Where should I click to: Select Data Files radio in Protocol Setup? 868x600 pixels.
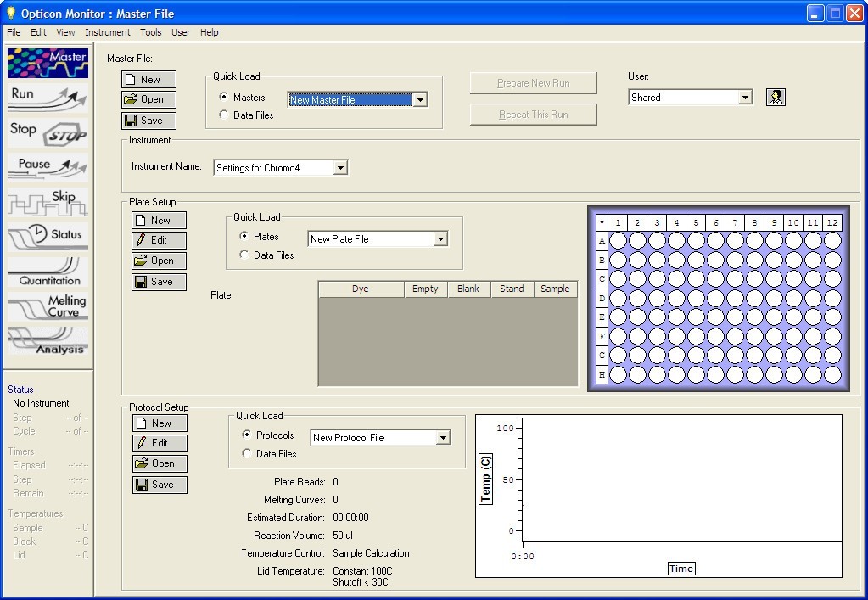247,453
